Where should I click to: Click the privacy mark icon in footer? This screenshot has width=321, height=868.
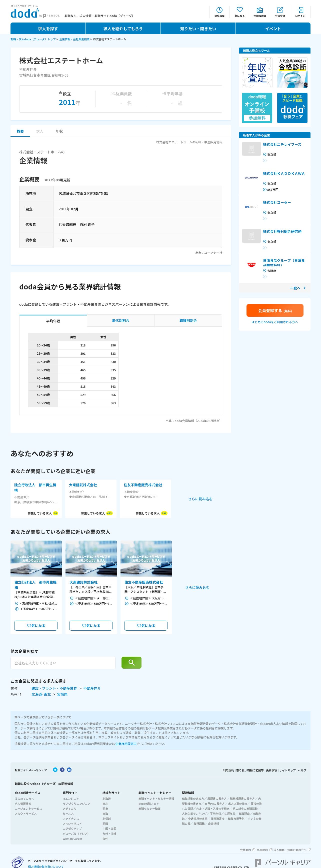17,862
